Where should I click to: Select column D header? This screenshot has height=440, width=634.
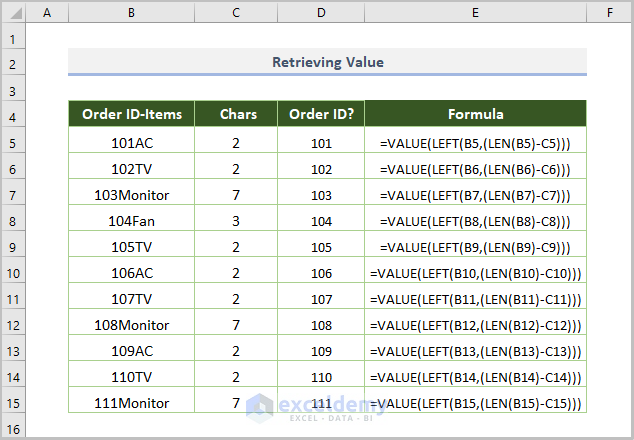pos(321,13)
